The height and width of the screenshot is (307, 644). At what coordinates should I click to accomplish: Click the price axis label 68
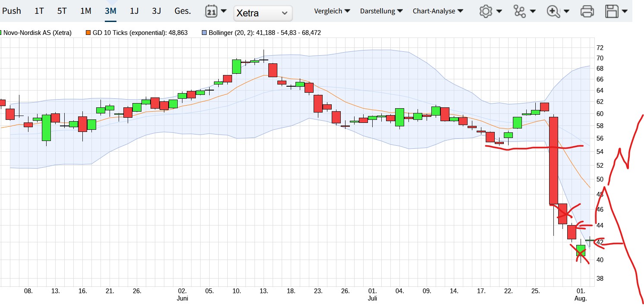click(600, 69)
